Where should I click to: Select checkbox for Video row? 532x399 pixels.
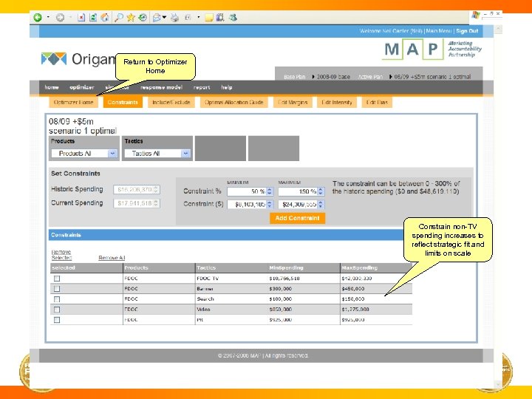[57, 310]
